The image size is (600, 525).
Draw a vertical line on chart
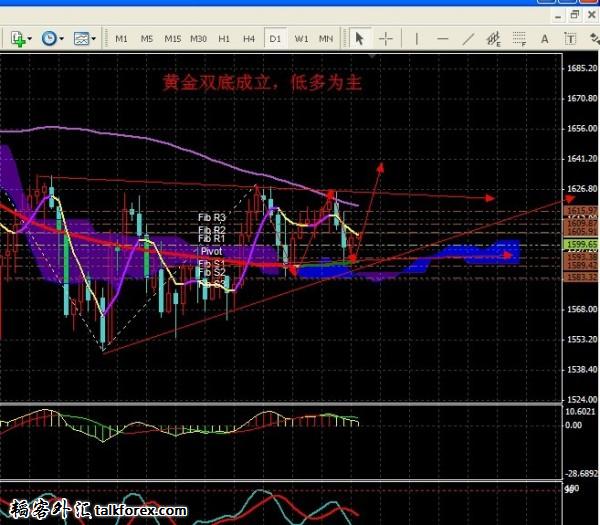point(415,39)
